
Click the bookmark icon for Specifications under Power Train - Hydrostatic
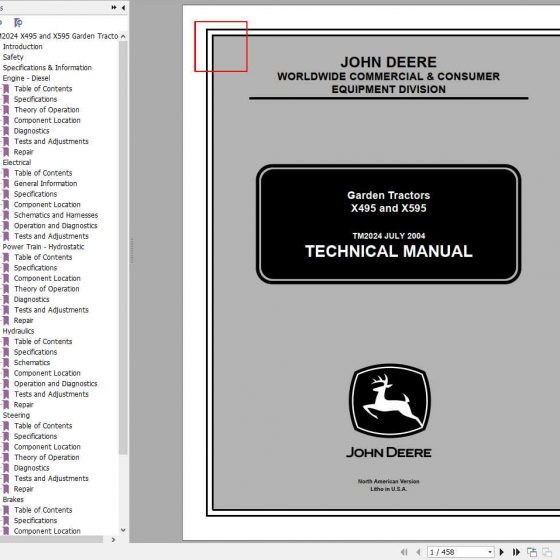6,268
